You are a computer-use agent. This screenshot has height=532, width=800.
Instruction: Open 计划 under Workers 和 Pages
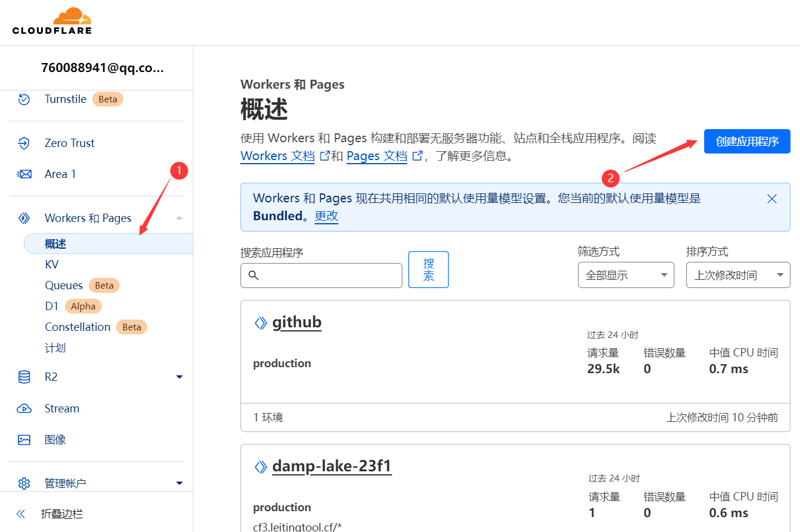55,348
